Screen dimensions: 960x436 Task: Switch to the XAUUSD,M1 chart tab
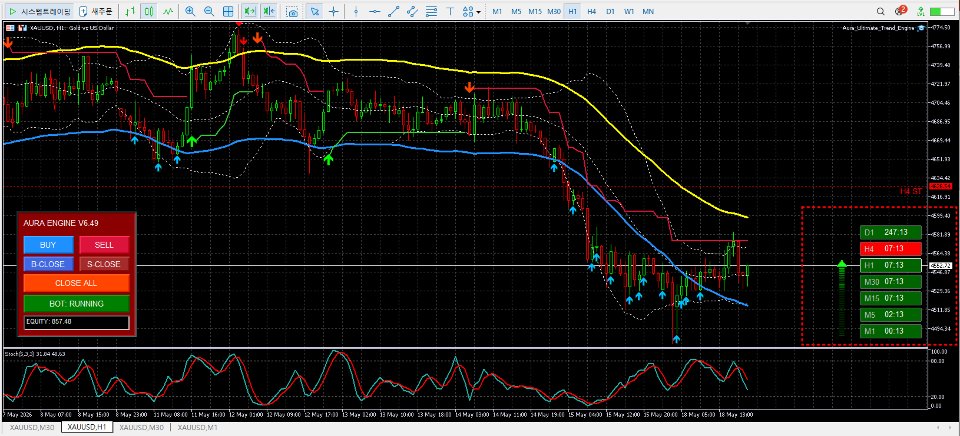coord(198,427)
